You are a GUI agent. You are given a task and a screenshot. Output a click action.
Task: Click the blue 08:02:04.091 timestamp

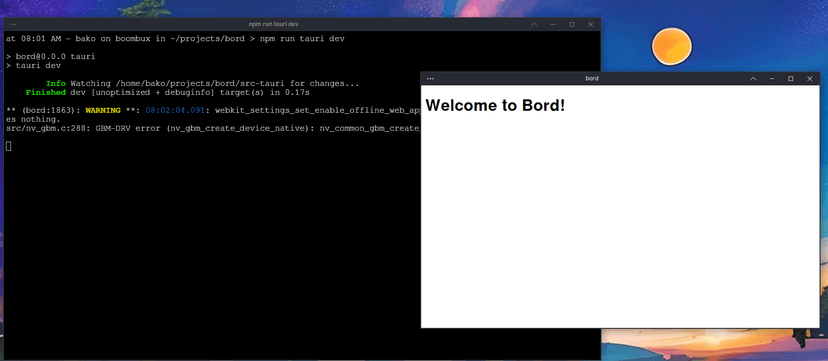175,110
